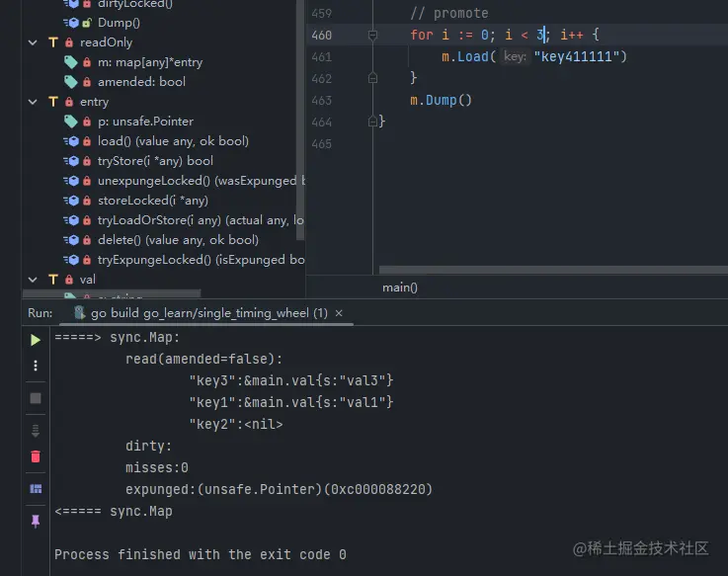Select field amended: bool
This screenshot has height=576, width=728.
141,82
